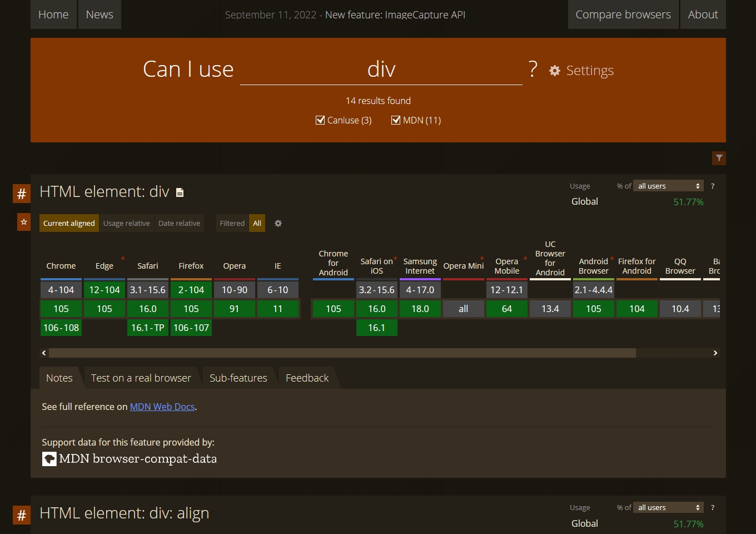
Task: Select Date relative view mode
Action: click(x=179, y=223)
